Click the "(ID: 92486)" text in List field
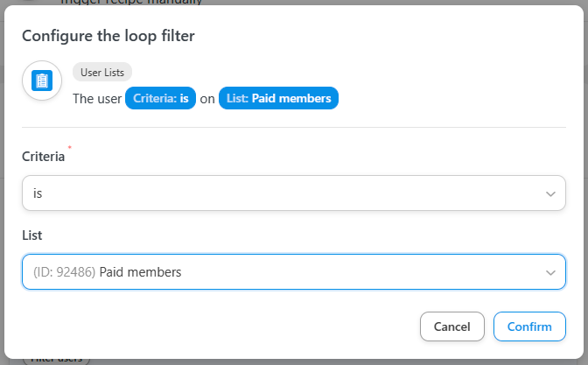588x365 pixels. [x=64, y=272]
